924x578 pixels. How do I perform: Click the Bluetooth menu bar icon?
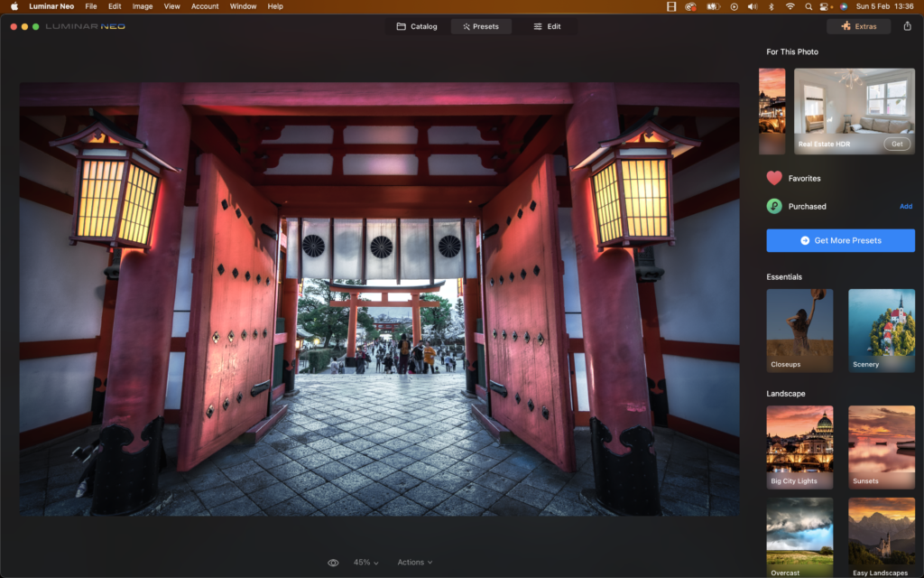click(x=771, y=6)
